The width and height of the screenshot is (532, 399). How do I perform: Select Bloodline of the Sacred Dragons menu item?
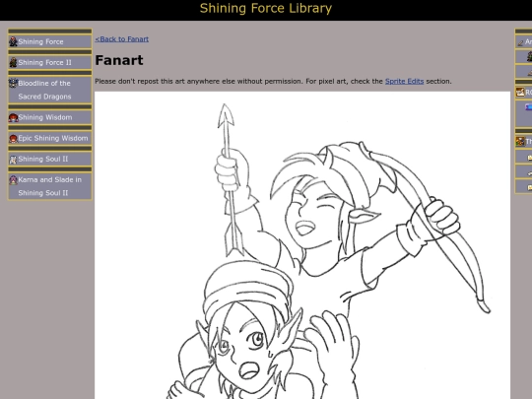[x=50, y=90]
